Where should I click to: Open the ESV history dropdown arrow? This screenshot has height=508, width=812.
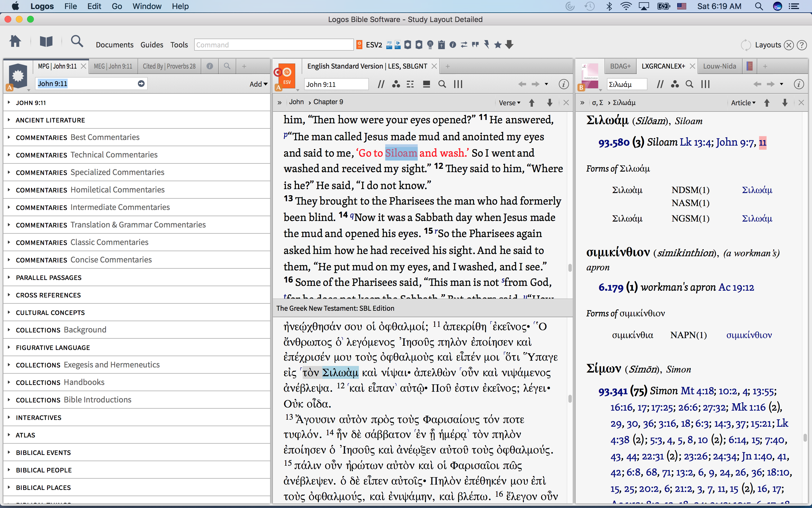(x=546, y=84)
